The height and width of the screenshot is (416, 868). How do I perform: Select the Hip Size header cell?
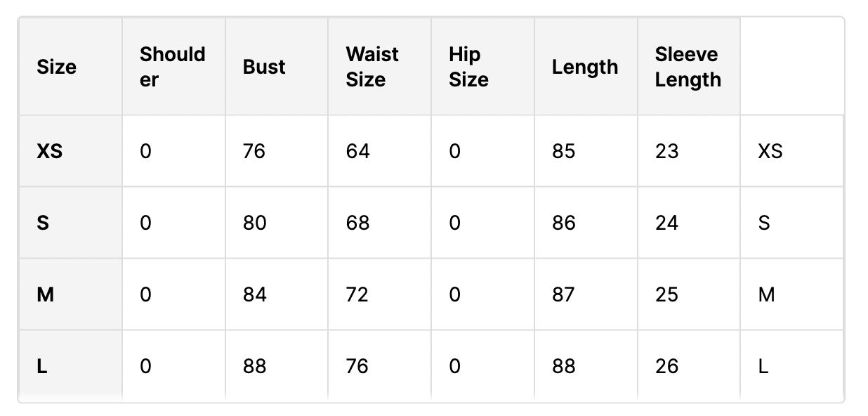(482, 67)
